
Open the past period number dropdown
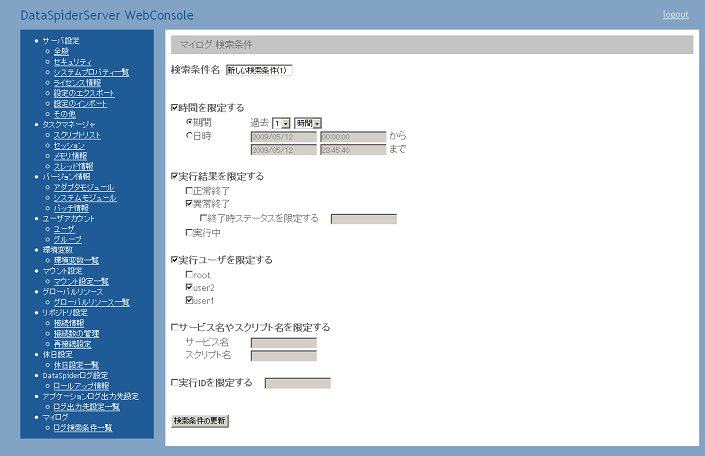(281, 123)
